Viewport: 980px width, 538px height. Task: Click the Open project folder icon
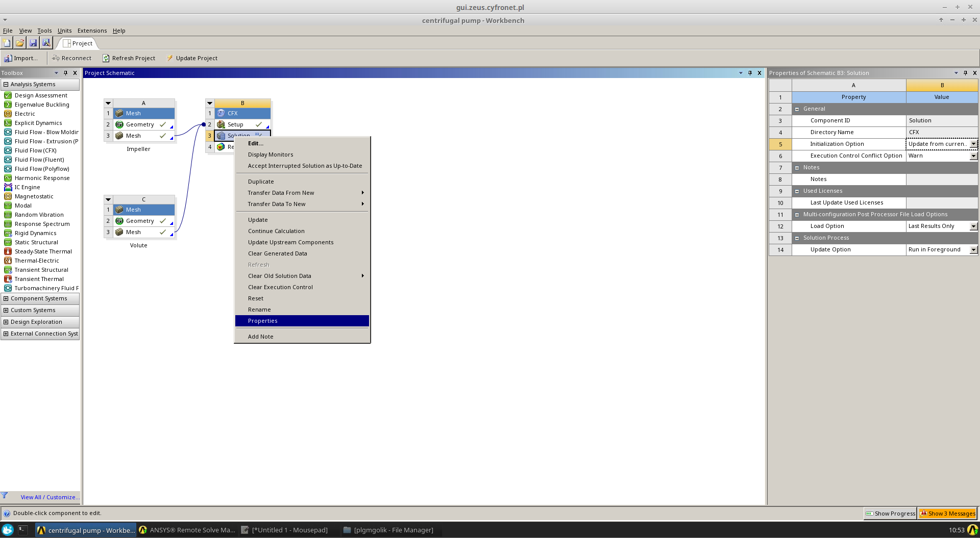pyautogui.click(x=20, y=43)
